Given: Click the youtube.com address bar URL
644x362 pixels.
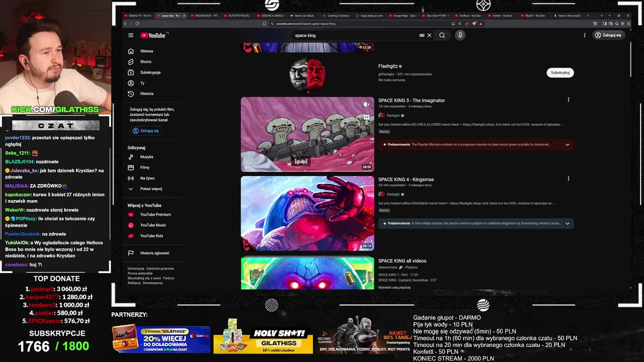Looking at the screenshot, I should click(305, 24).
